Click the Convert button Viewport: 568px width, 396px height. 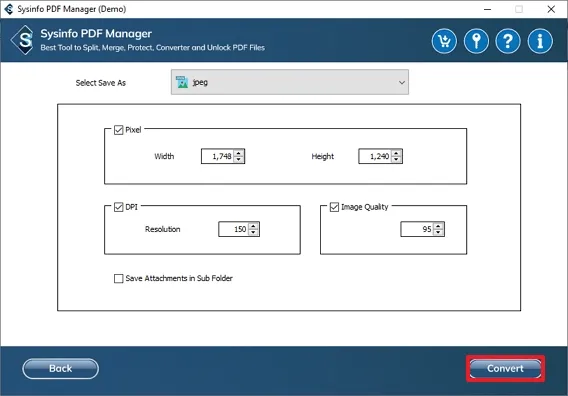click(x=505, y=368)
